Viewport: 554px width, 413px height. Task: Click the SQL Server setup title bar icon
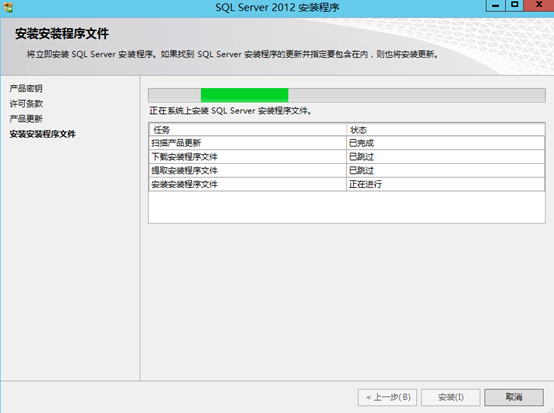click(x=8, y=7)
